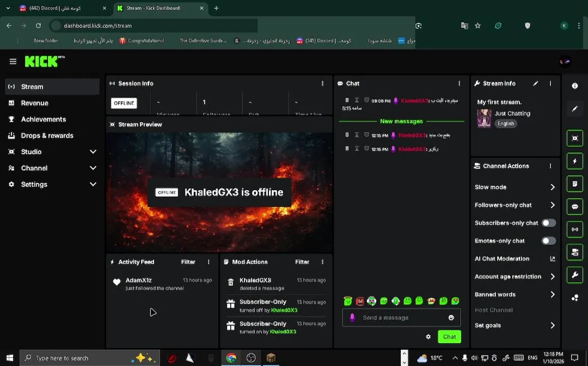
Task: Open Activity Feed three-dot menu
Action: pos(208,262)
